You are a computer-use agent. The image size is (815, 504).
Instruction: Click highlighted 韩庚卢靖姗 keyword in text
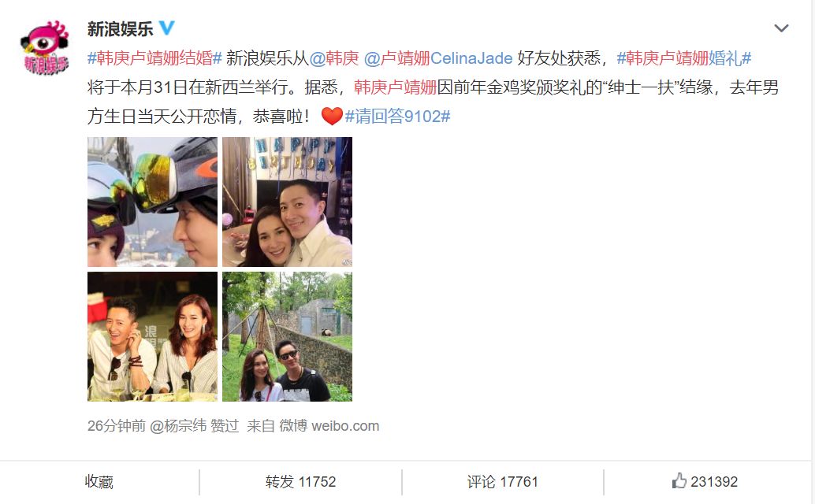[x=395, y=87]
